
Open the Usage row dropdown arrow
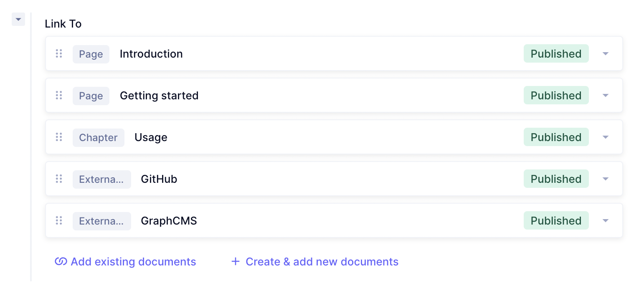[x=606, y=137]
